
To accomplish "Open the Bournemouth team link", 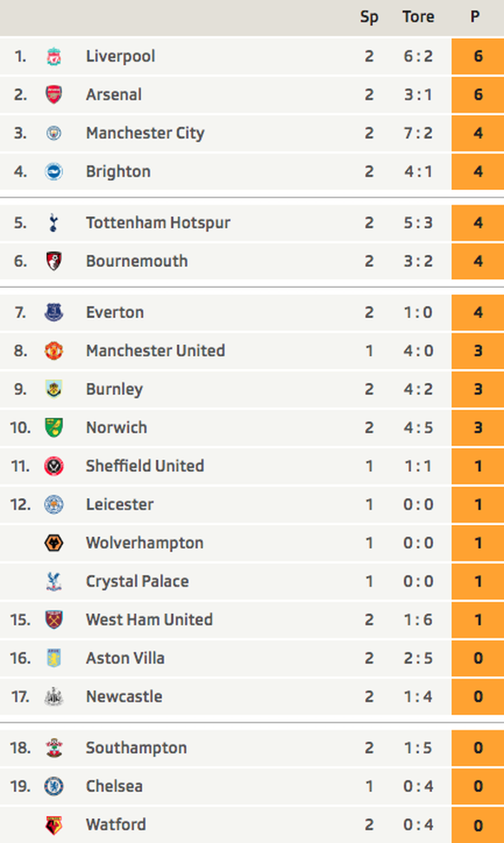I will (137, 262).
